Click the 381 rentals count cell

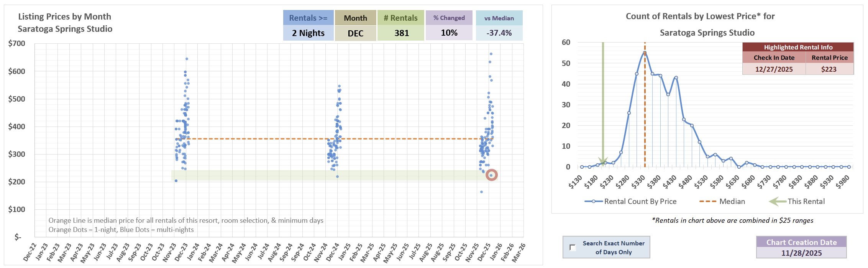pos(401,33)
